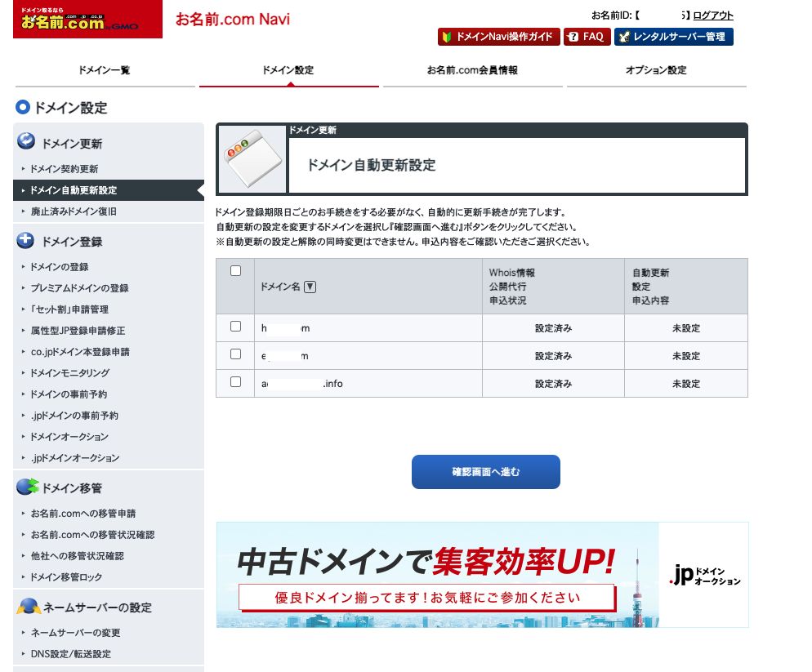Open お名前.comへの移管状況確認 sidebar link
812x672 pixels.
coord(92,534)
